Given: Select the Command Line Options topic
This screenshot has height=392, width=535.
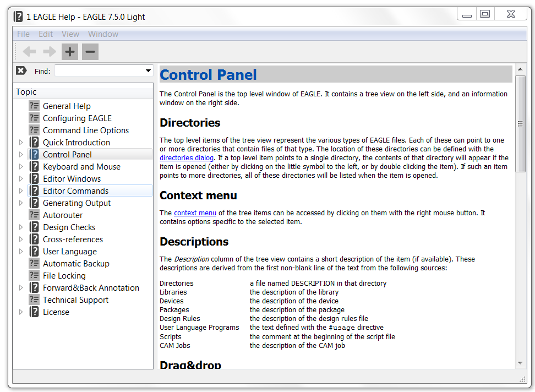Looking at the screenshot, I should (x=86, y=130).
